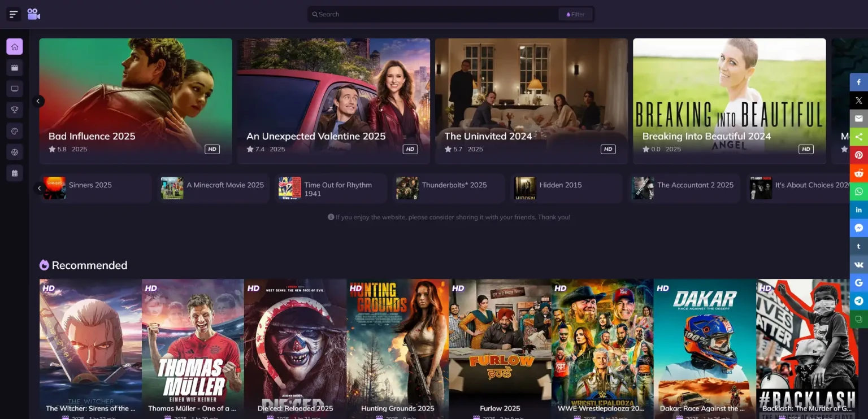Open Thomas Müller recommended poster

tap(193, 349)
